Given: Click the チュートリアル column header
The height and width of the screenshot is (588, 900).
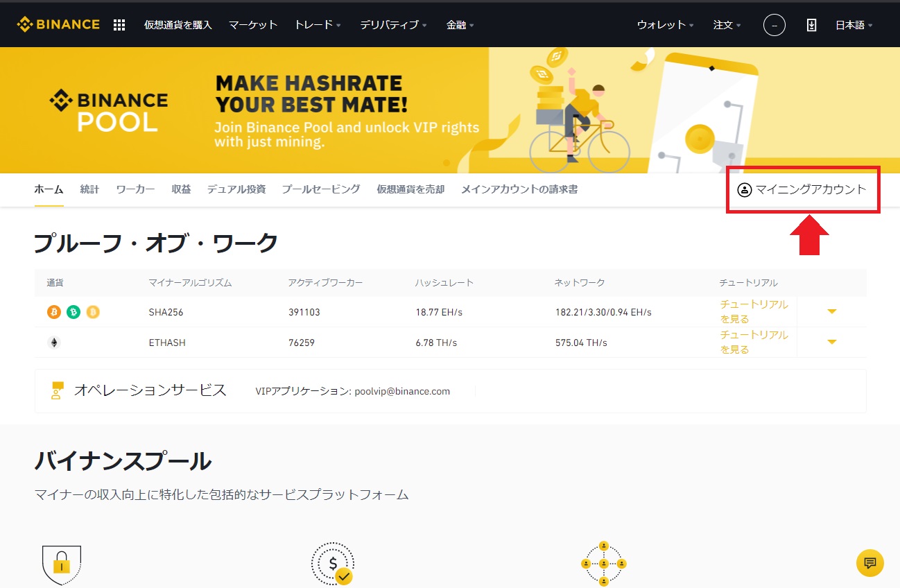Looking at the screenshot, I should coord(749,283).
